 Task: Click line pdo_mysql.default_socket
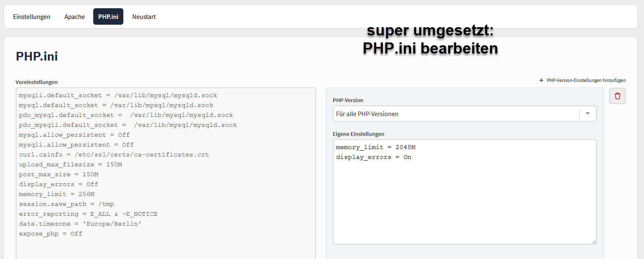(126, 115)
